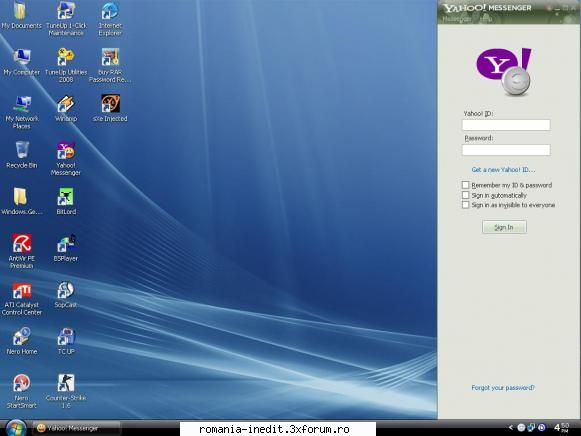The image size is (581, 436).
Task: Click the Yahoo! logo in Messenger window
Action: click(504, 71)
